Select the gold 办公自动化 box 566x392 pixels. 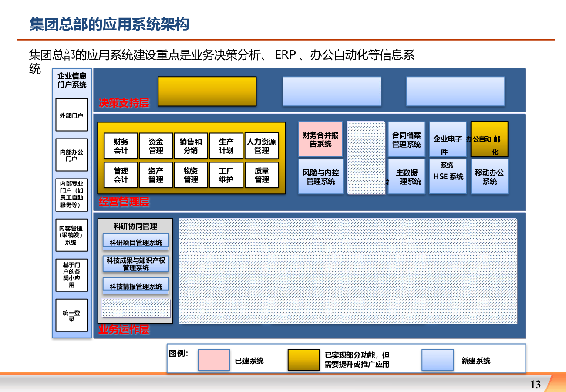tap(489, 139)
